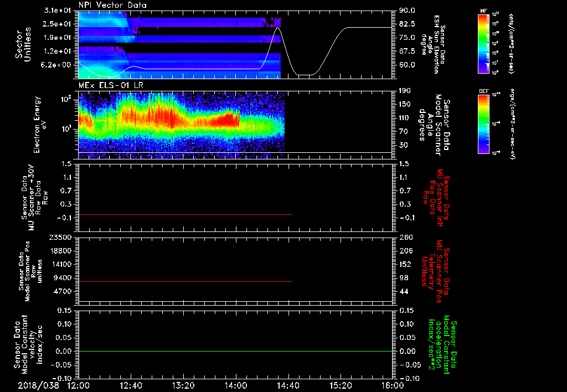Click the 14:00 time axis label

click(x=236, y=385)
